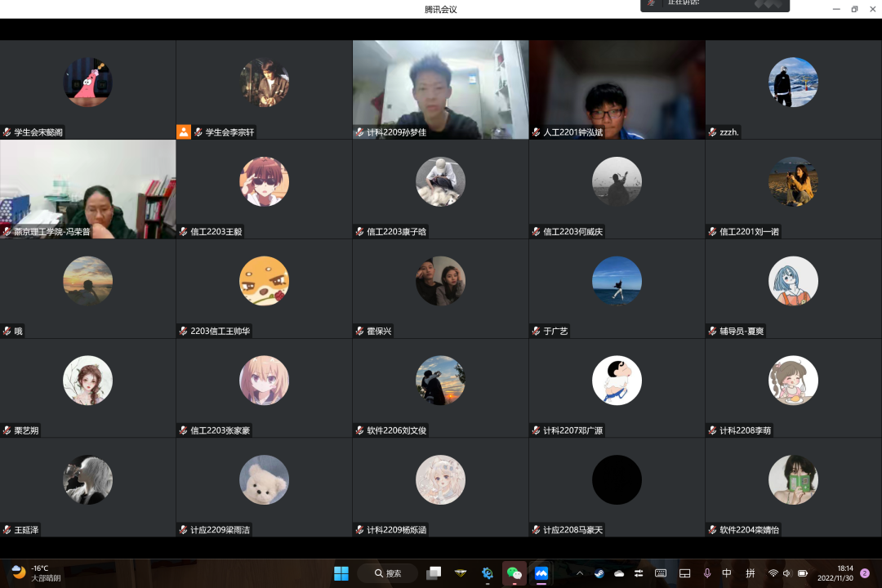Open the clock and date flyout
Viewport: 882px width, 588px height.
[x=845, y=573]
